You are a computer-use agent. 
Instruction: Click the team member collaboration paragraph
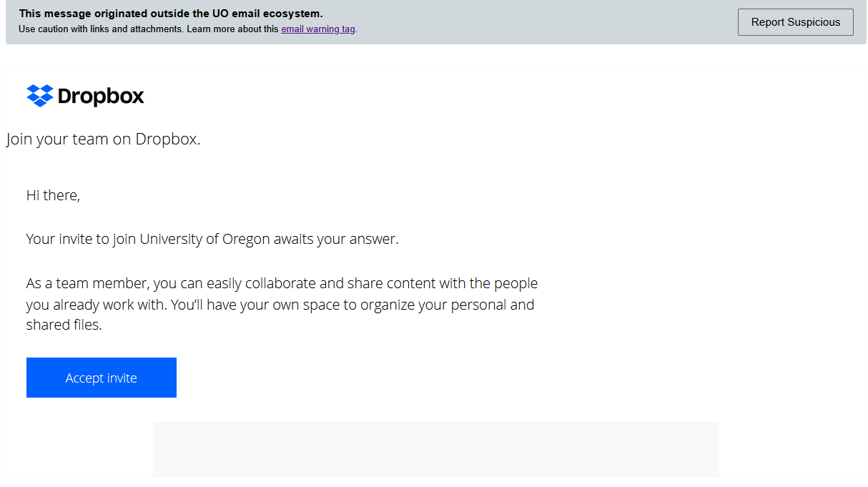pos(282,303)
